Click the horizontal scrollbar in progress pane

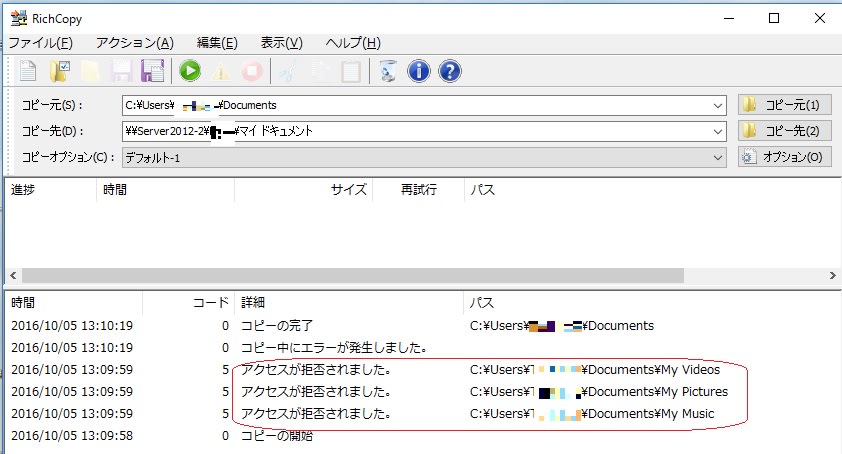point(350,275)
